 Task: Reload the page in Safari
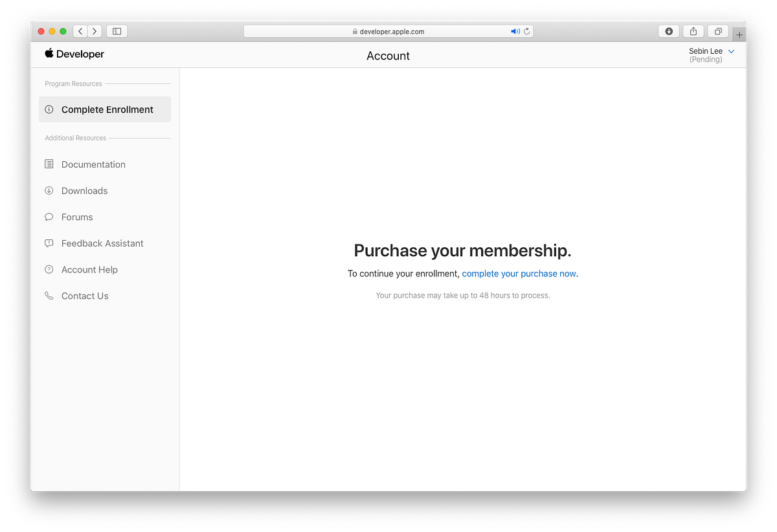click(526, 31)
